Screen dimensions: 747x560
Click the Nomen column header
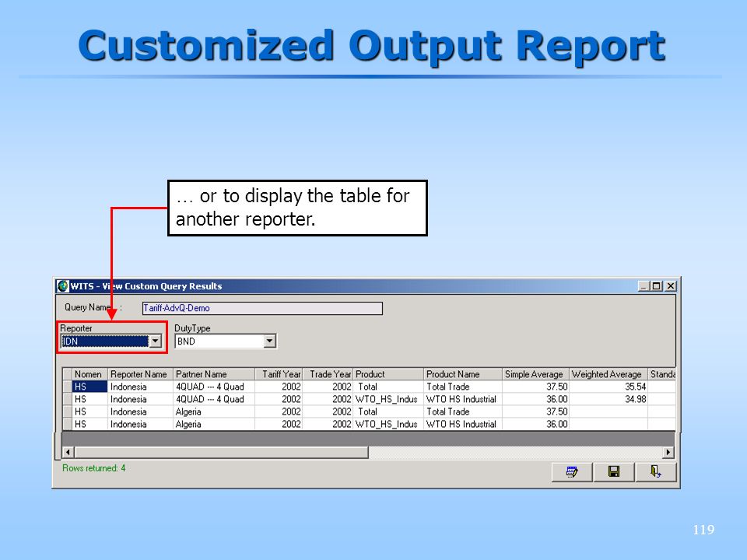[89, 374]
